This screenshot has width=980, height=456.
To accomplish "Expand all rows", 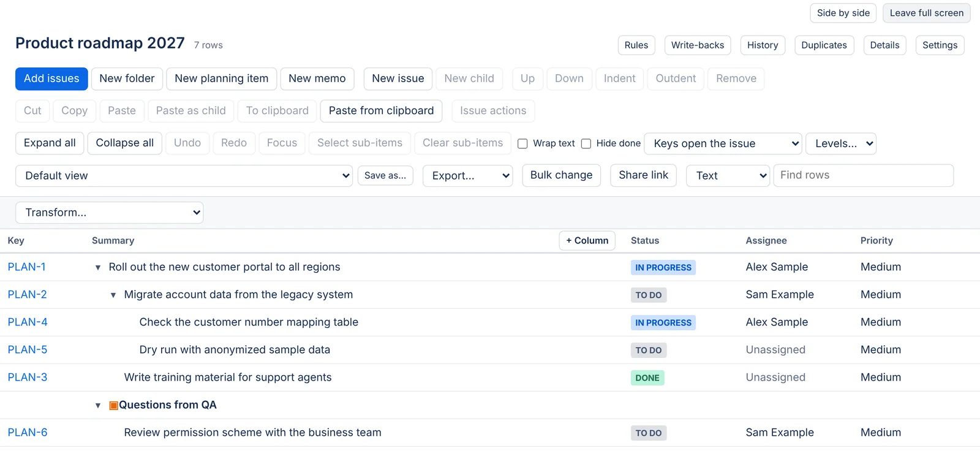I will click(50, 143).
